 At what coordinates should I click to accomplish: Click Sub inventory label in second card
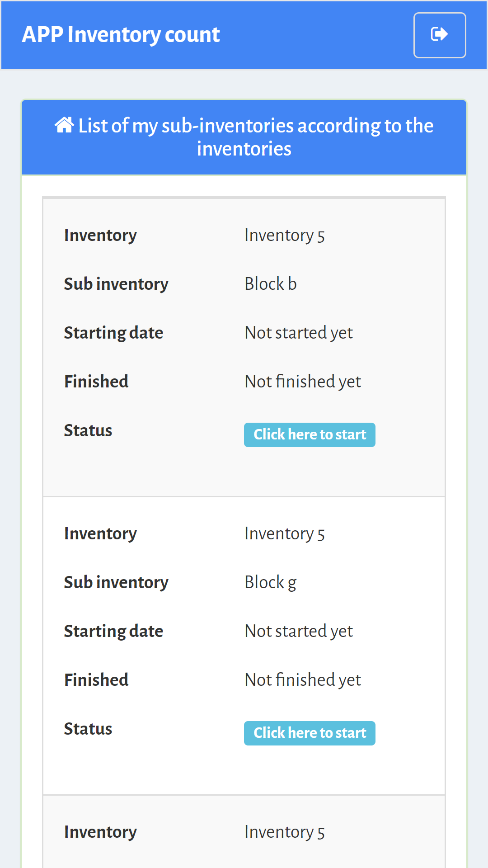click(116, 583)
